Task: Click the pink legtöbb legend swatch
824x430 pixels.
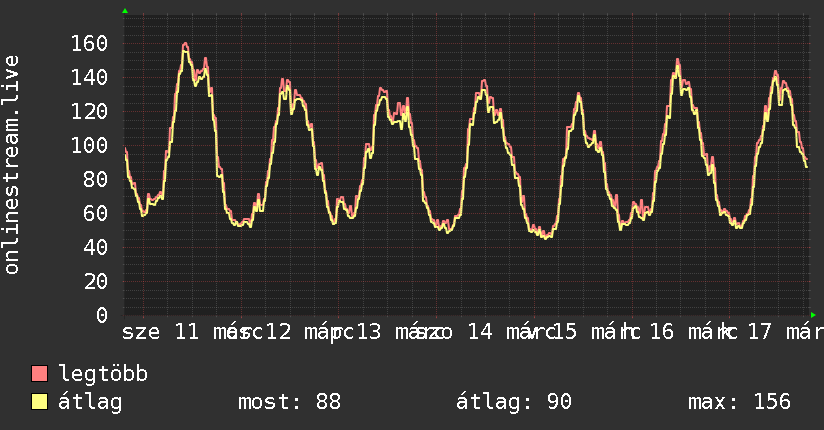Action: (39, 374)
